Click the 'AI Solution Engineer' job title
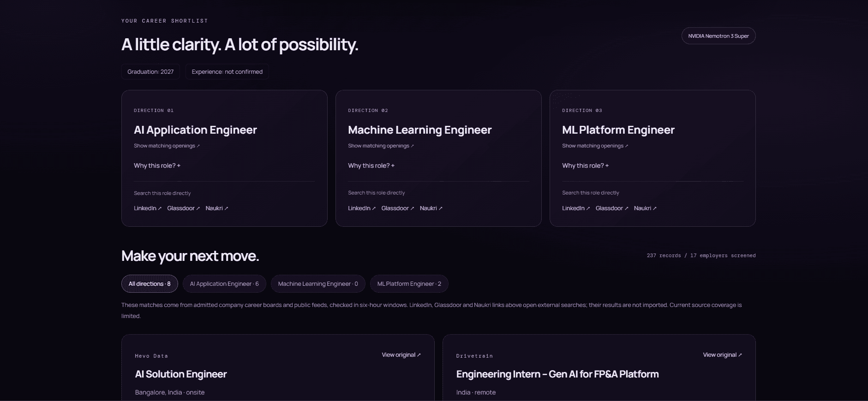This screenshot has width=868, height=401. pyautogui.click(x=181, y=374)
